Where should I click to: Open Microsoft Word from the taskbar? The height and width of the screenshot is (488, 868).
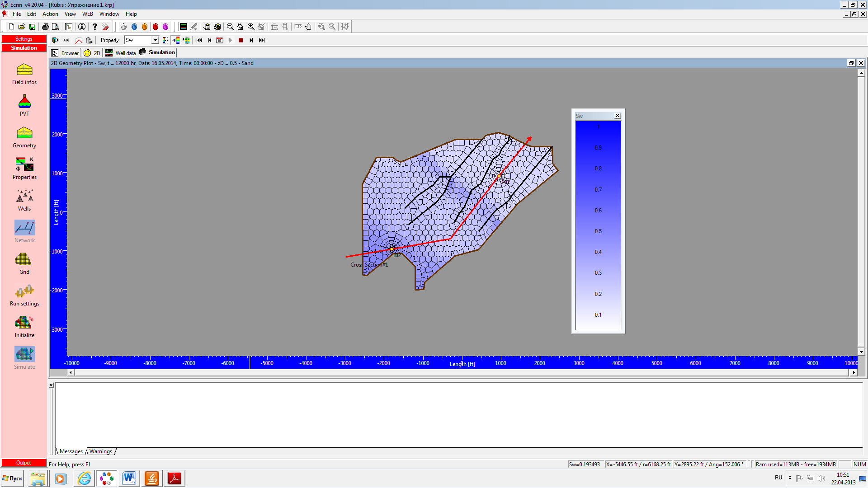pyautogui.click(x=129, y=479)
